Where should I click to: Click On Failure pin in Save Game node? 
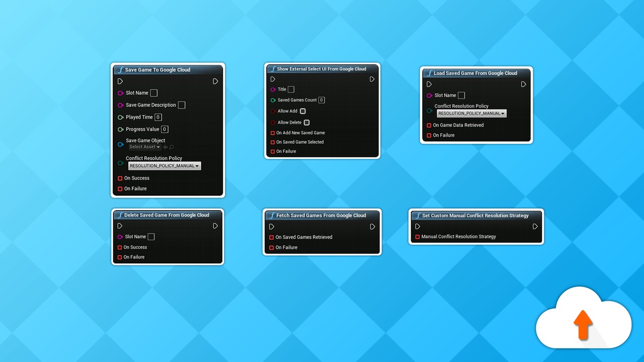click(120, 189)
